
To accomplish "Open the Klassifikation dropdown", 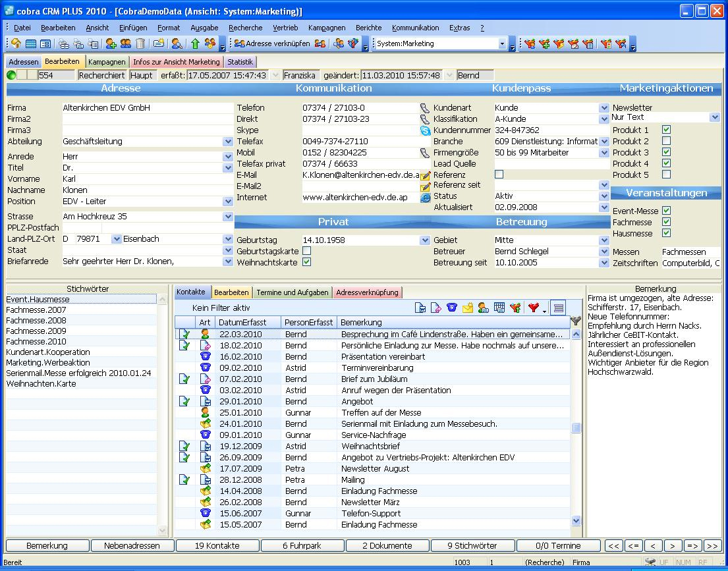I will pyautogui.click(x=604, y=119).
